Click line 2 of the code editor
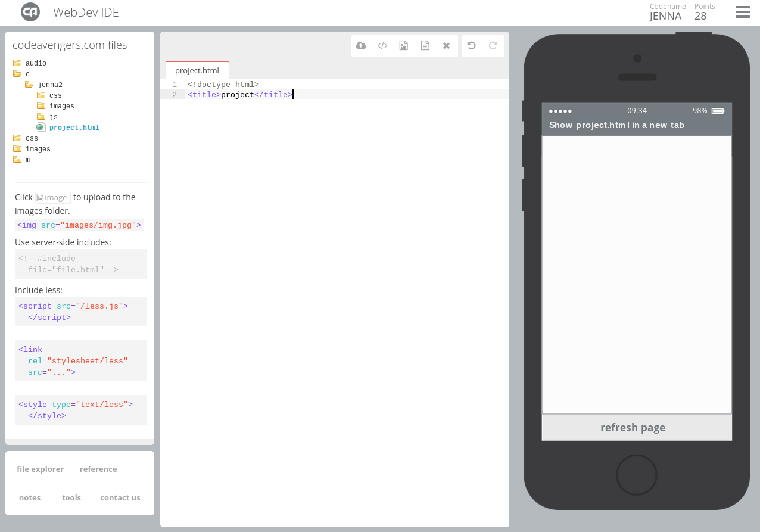The height and width of the screenshot is (532, 760). [x=345, y=95]
